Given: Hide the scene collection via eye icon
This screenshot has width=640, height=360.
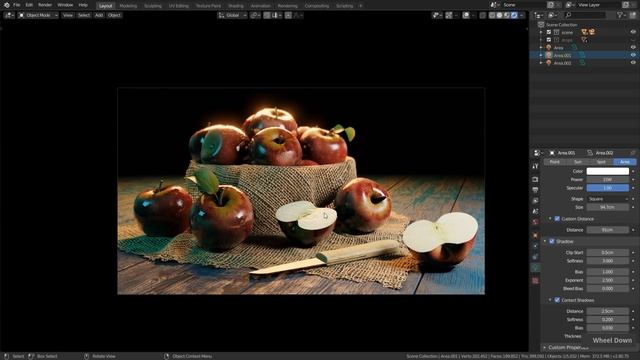Looking at the screenshot, I should pyautogui.click(x=633, y=32).
